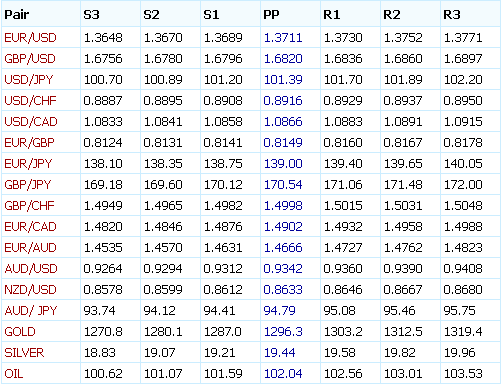The image size is (502, 387).
Task: Open the USD/CAD pair link
Action: 31,122
